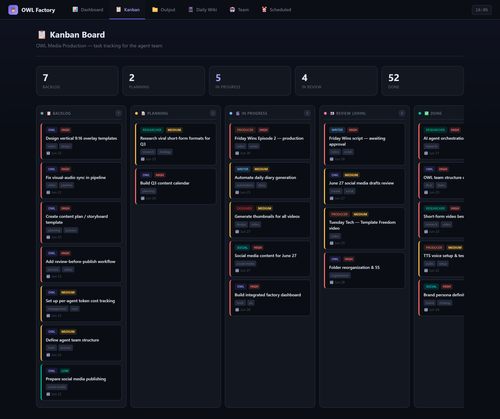This screenshot has width=500, height=419.
Task: Click the Planning column count badge
Action: tap(213, 113)
